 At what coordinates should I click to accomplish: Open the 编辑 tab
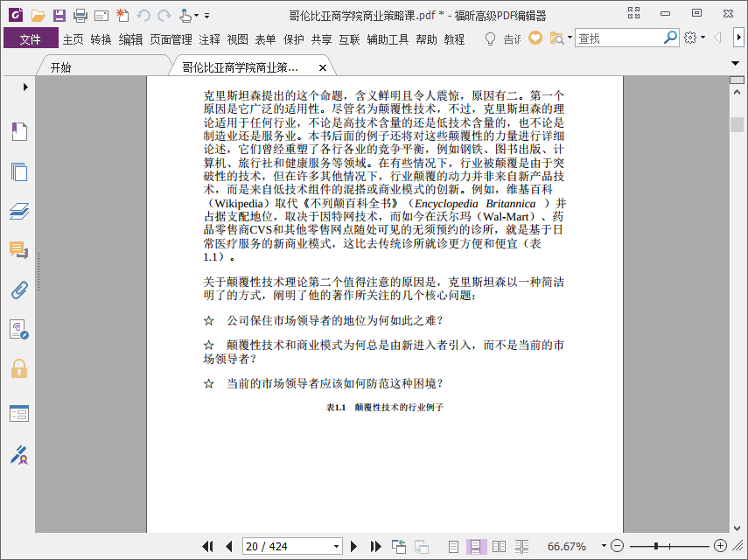pos(130,39)
